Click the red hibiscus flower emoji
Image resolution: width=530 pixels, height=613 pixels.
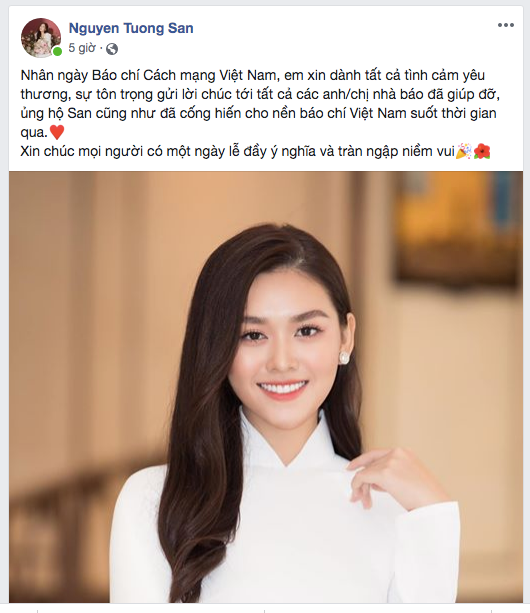482,151
